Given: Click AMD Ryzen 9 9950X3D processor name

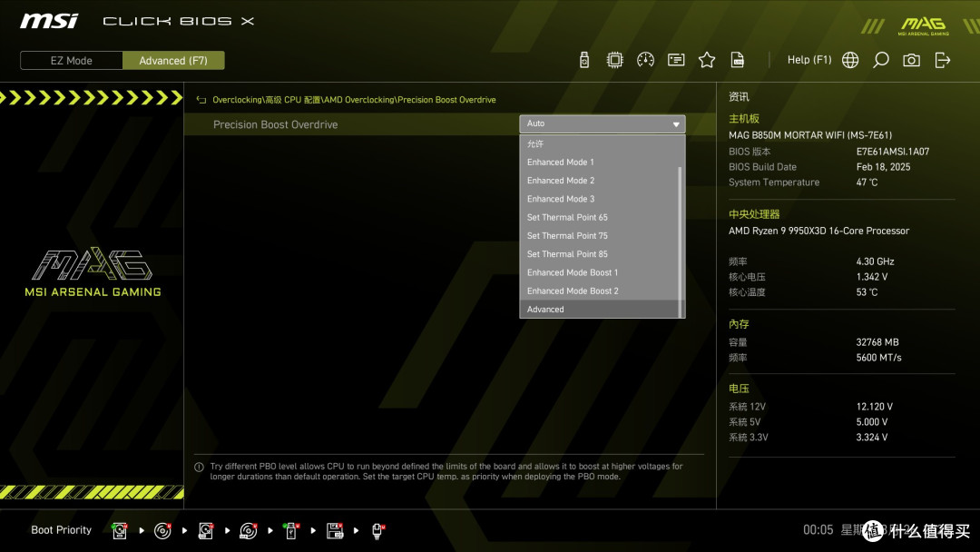Looking at the screenshot, I should [x=818, y=231].
